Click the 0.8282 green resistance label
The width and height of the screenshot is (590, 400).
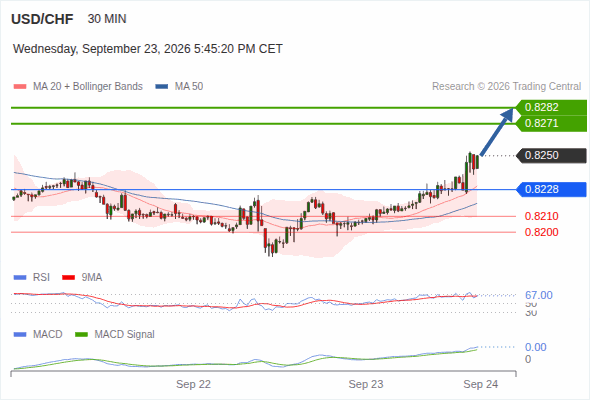[x=551, y=108]
